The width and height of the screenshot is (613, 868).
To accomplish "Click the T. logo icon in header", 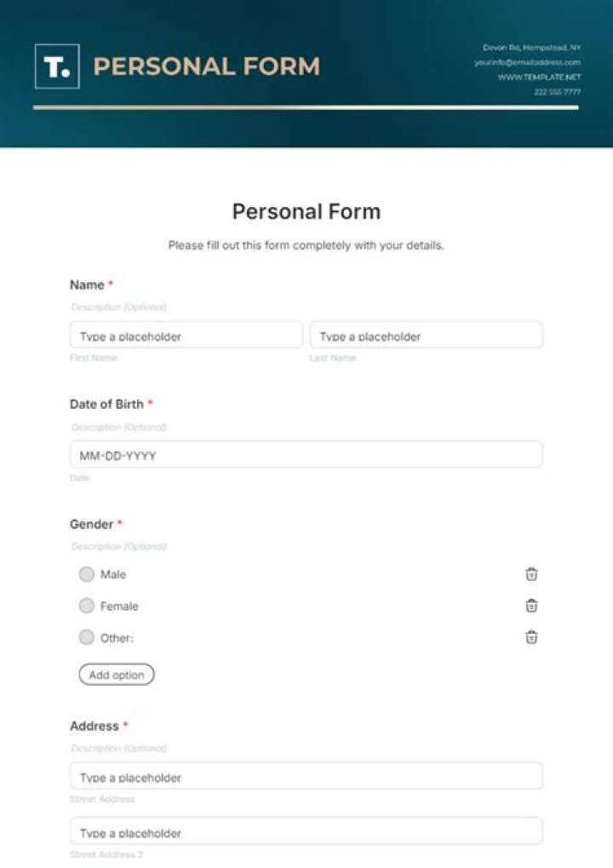I will (x=57, y=66).
